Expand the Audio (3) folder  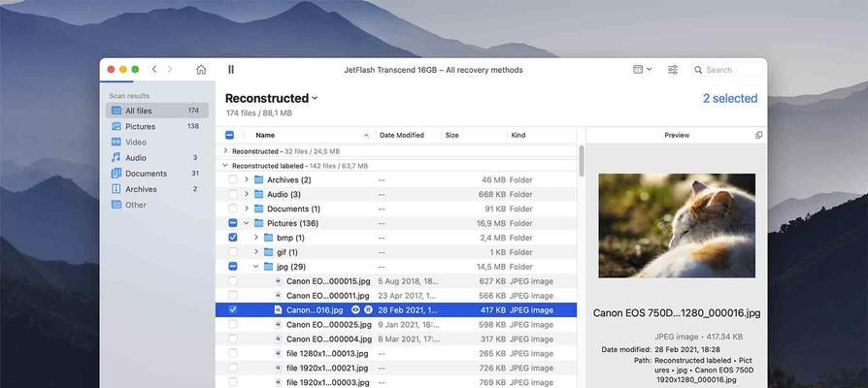pyautogui.click(x=247, y=194)
